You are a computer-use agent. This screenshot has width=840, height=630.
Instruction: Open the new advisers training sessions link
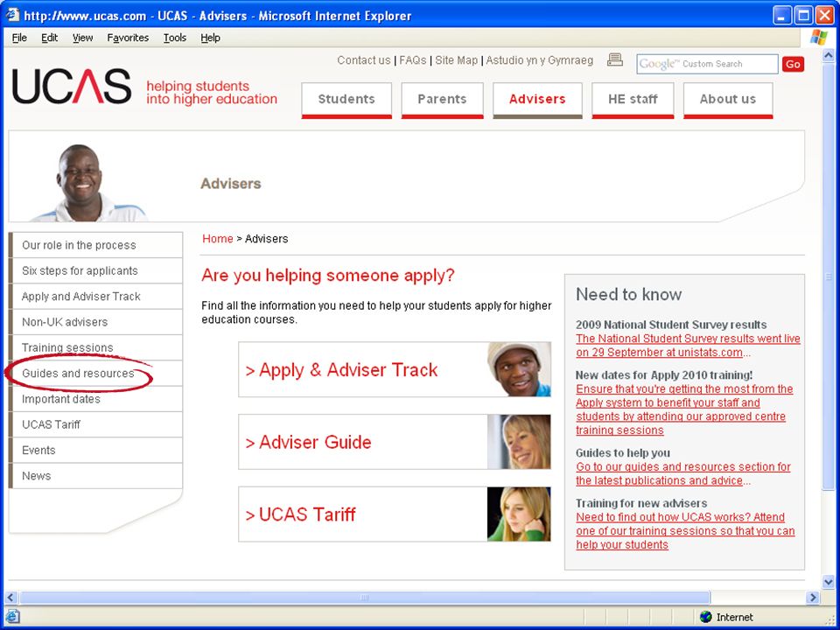click(685, 531)
